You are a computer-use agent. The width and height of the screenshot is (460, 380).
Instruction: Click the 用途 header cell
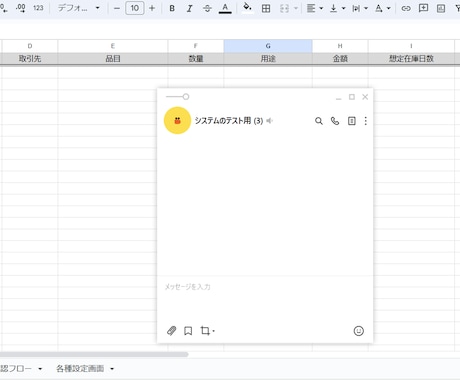(x=268, y=59)
